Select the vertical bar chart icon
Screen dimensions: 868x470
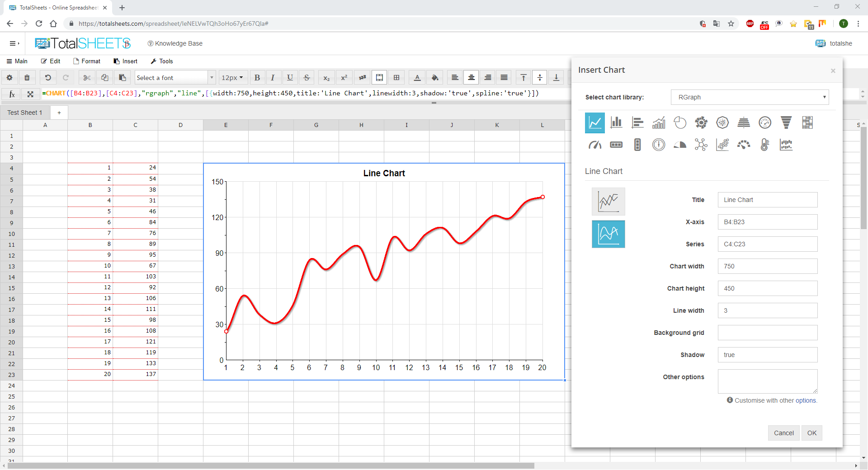coord(616,122)
